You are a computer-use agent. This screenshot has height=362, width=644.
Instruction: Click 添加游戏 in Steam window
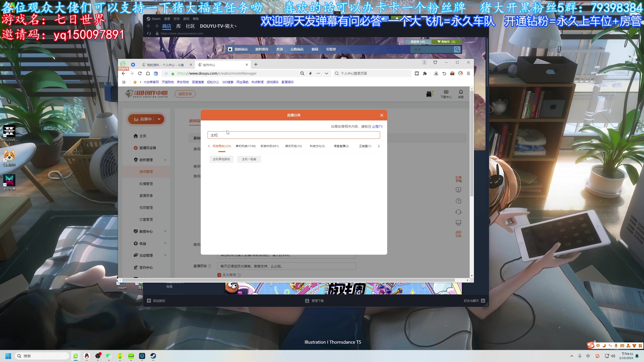coord(156,301)
